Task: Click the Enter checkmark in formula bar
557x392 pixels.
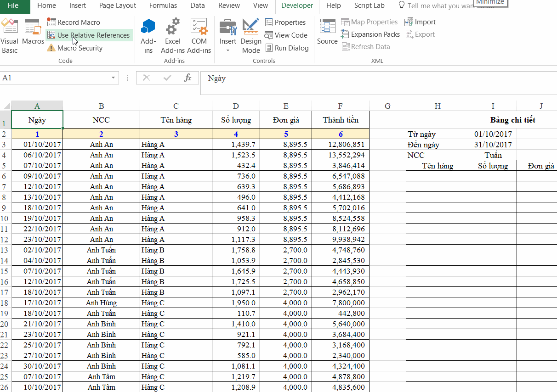Action: click(167, 78)
